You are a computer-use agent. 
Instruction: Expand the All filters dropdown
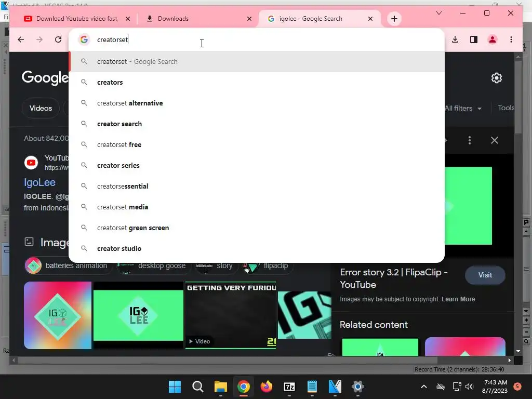pyautogui.click(x=463, y=108)
